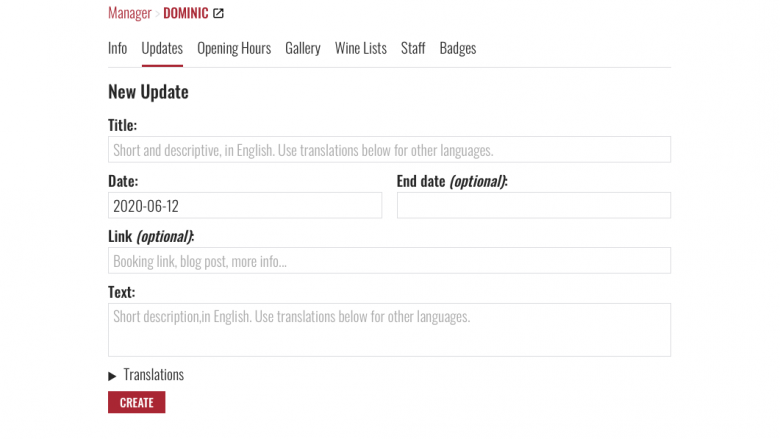
Task: Switch to the Info tab
Action: (x=117, y=48)
